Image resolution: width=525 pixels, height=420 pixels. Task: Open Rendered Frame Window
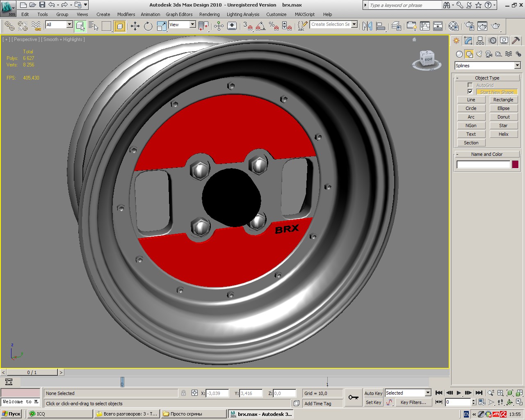(482, 26)
